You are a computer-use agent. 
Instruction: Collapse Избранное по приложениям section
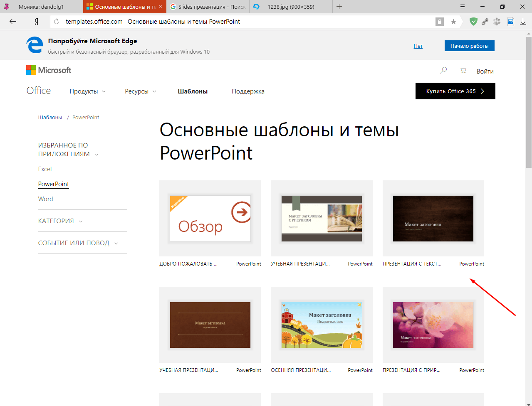point(69,150)
